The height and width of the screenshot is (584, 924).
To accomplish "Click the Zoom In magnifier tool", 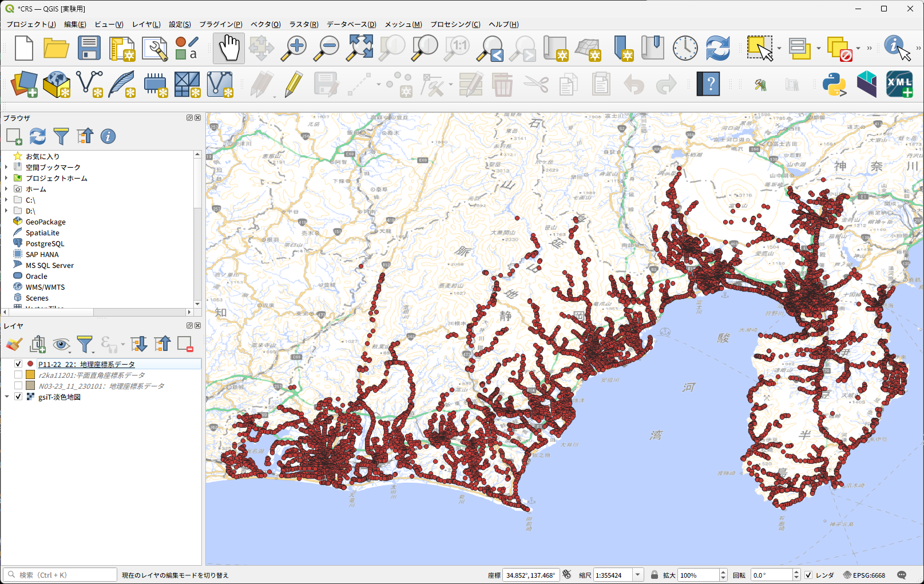I will click(x=294, y=48).
